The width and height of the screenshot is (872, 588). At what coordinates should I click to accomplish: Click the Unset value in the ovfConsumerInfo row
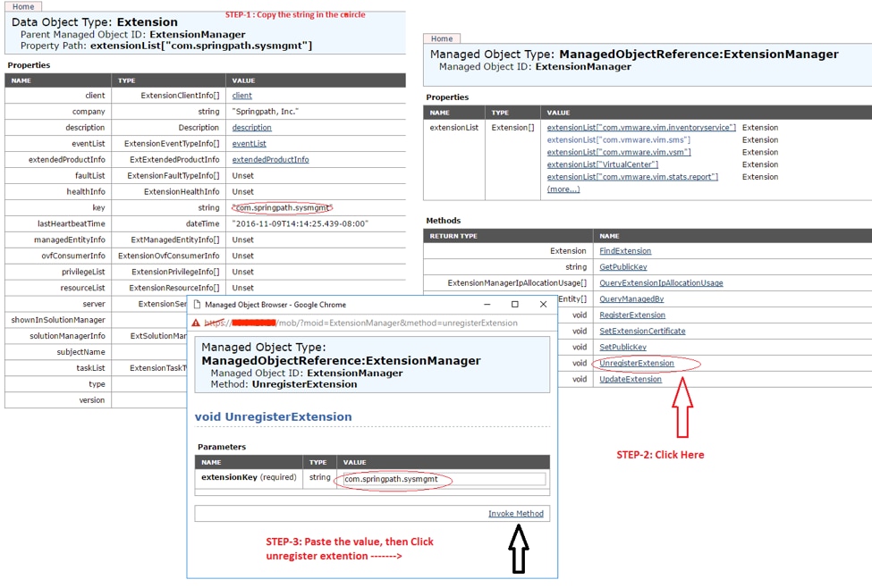[x=243, y=256]
